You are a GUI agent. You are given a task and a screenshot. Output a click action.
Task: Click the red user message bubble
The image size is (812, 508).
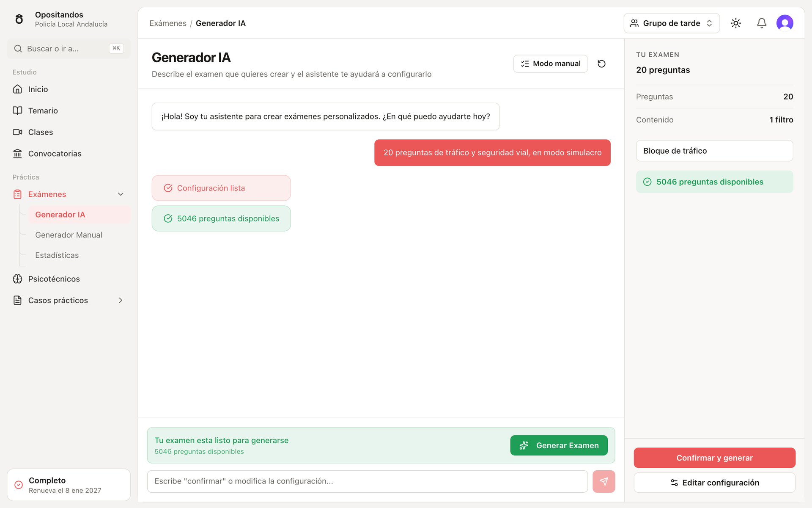(492, 152)
